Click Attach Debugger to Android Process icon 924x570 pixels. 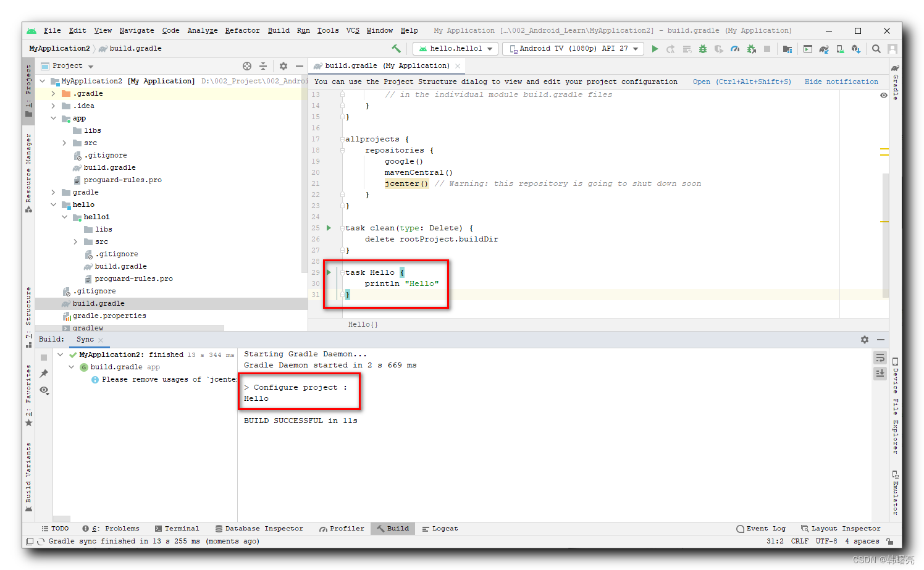[752, 49]
